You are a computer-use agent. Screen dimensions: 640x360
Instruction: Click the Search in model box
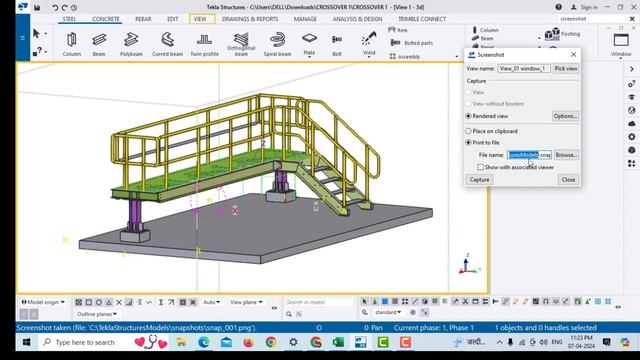tap(318, 302)
